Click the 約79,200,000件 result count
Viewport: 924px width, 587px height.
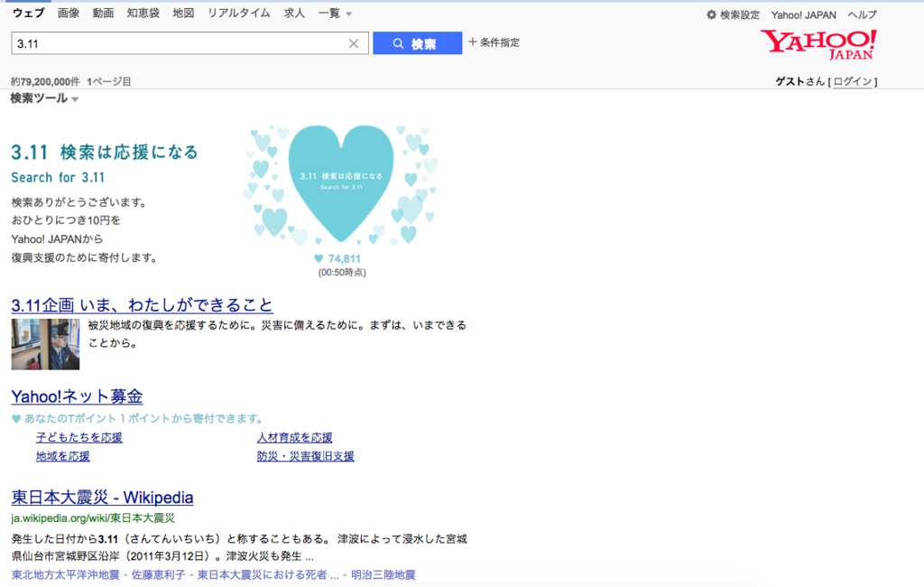[45, 81]
